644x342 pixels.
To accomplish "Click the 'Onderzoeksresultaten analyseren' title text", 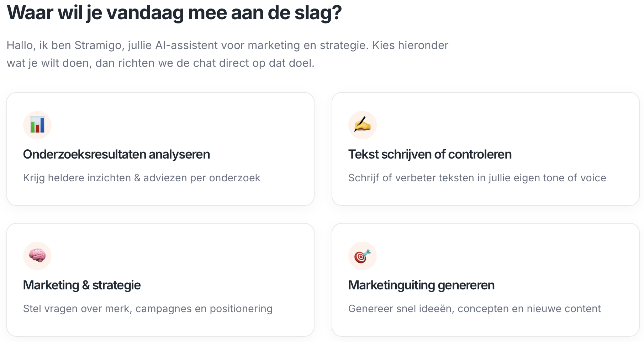I will 116,154.
